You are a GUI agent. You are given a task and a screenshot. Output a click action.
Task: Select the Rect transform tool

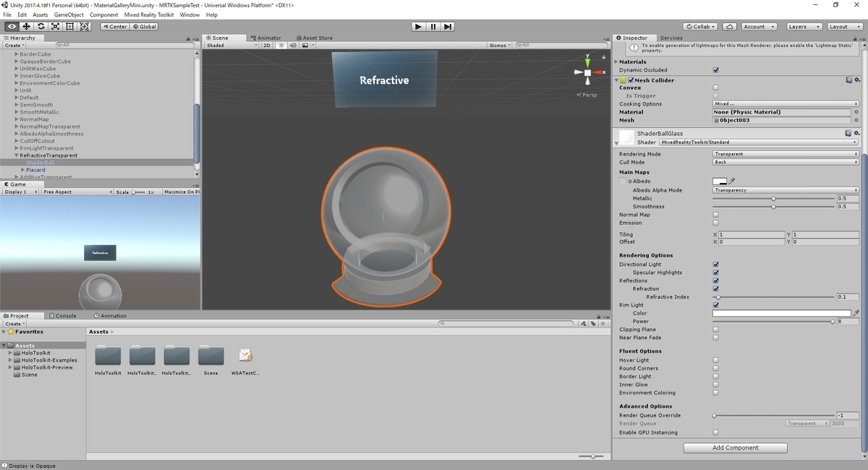click(x=70, y=26)
